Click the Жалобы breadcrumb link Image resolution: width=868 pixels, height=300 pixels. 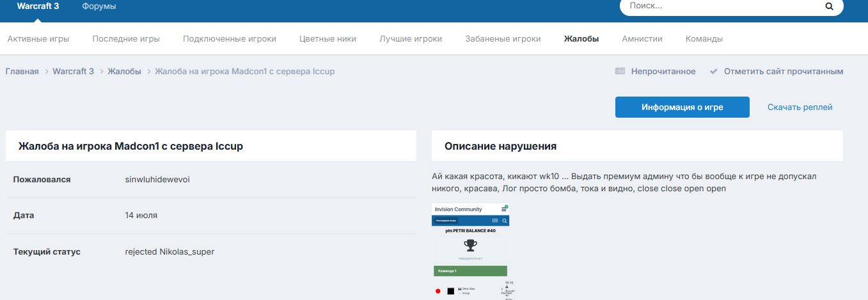tap(125, 71)
